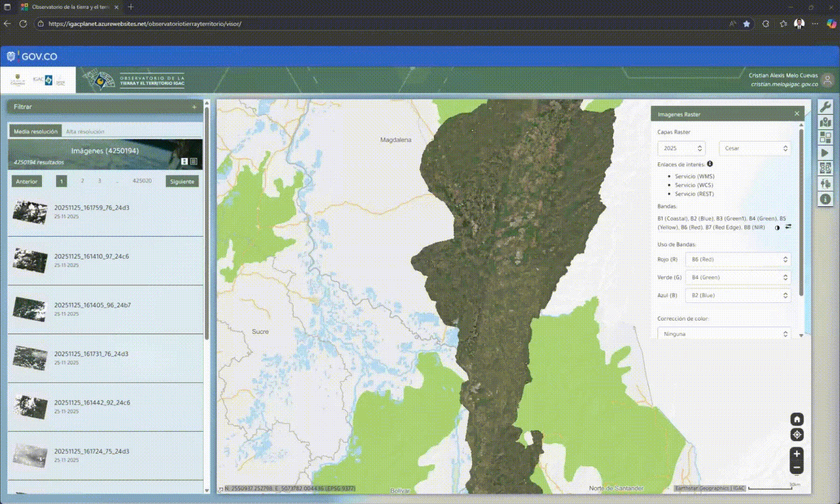
Task: Click the info circle icon in sidebar
Action: (x=825, y=199)
